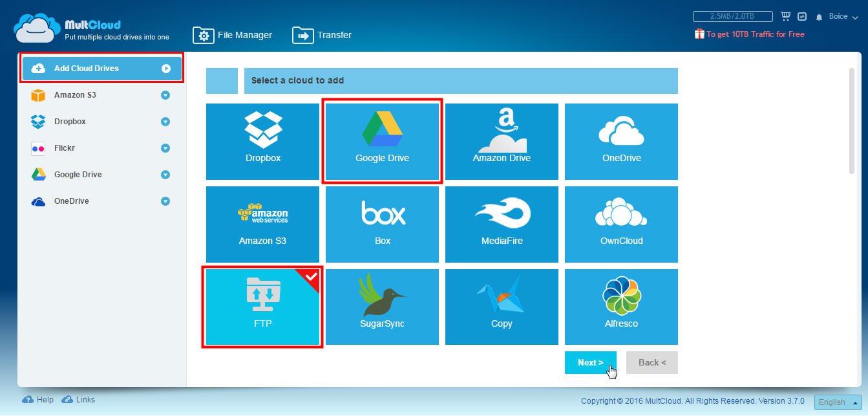Select the Amazon S3 cloud tile
The image size is (868, 416).
click(262, 224)
